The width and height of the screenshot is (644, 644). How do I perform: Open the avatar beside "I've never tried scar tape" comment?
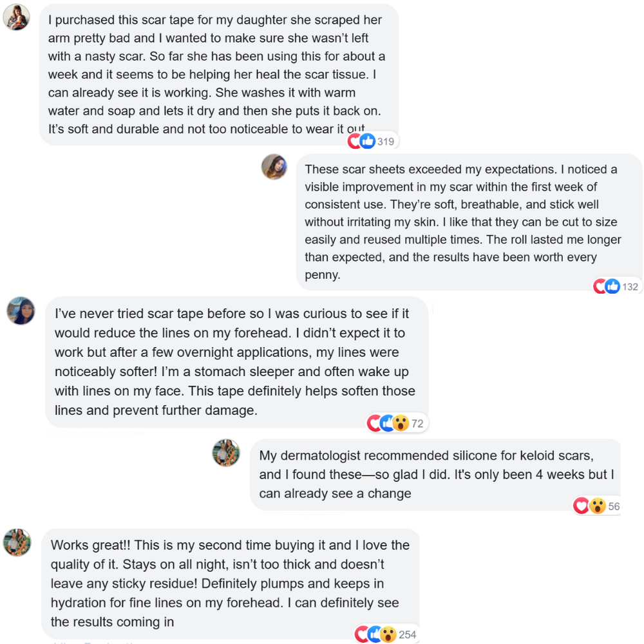21,310
